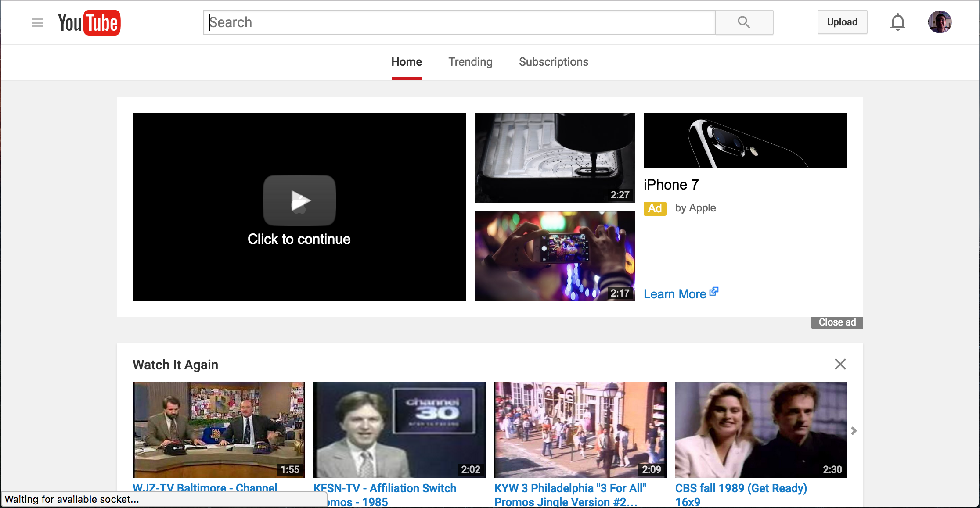Viewport: 980px width, 508px height.
Task: Click the Watch It Again heading
Action: point(175,365)
